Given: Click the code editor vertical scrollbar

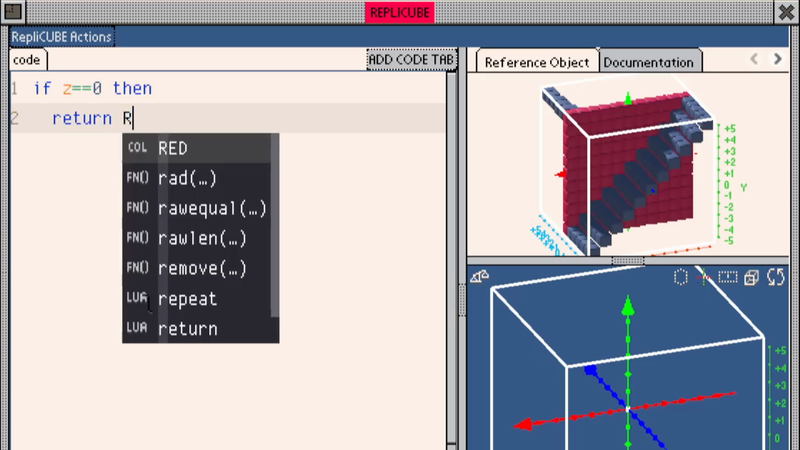Looking at the screenshot, I should pyautogui.click(x=452, y=260).
